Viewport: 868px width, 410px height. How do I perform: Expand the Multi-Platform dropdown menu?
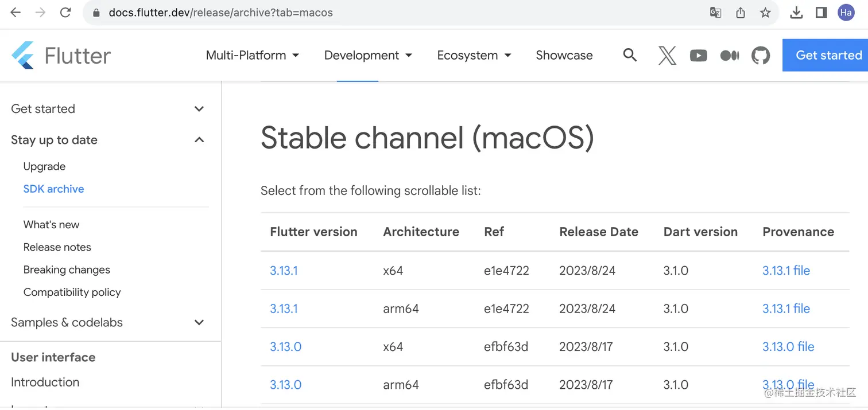point(253,56)
